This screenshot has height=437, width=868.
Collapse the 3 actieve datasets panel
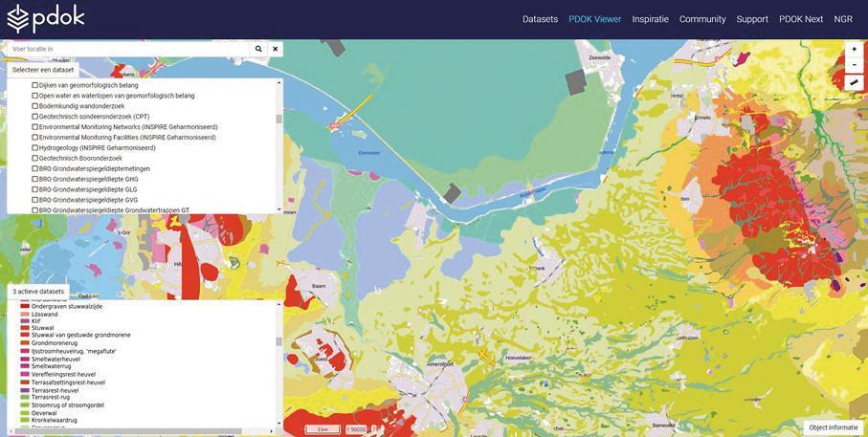click(x=38, y=292)
